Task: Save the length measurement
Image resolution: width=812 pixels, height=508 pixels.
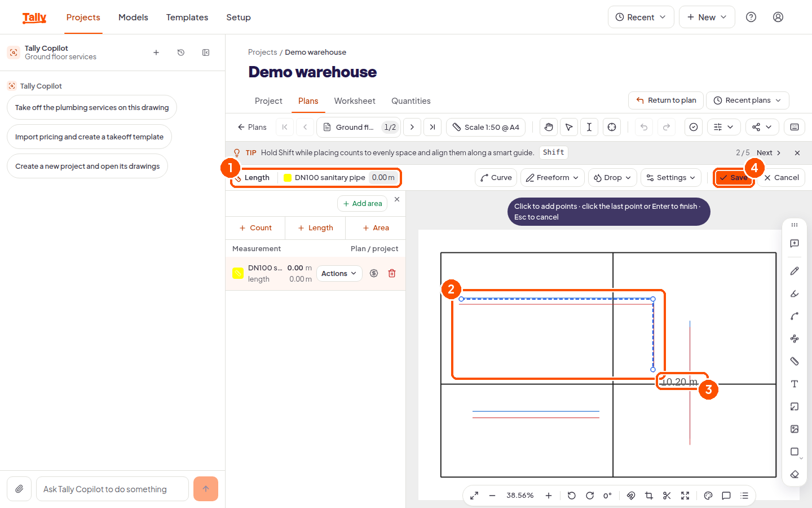Action: (x=734, y=177)
